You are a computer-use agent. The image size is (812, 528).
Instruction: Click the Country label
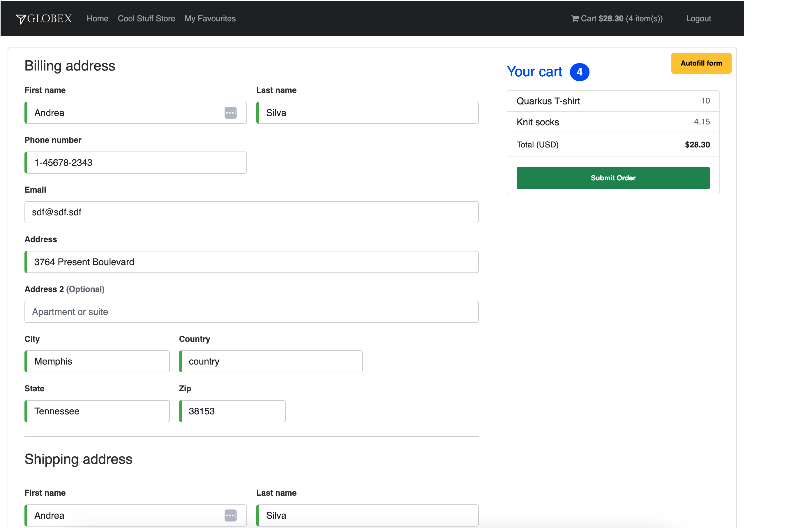coord(195,339)
